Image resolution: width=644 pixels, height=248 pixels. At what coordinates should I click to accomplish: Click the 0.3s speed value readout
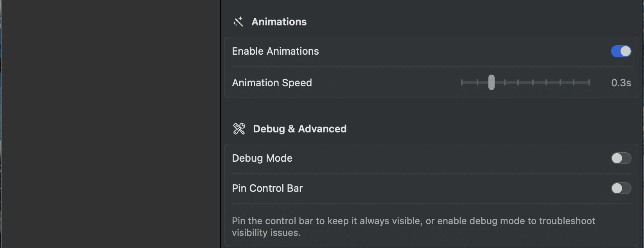(621, 83)
